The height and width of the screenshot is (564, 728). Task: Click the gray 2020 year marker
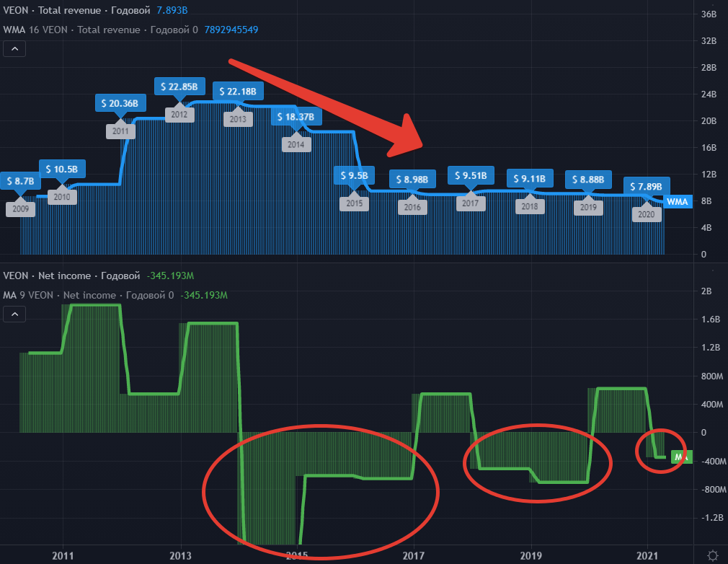647,214
